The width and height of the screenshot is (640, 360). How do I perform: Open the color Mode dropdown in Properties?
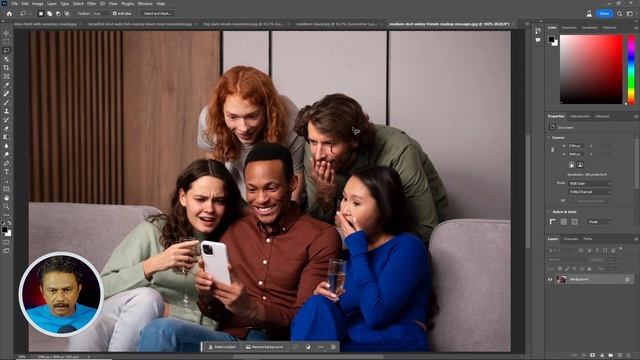590,184
